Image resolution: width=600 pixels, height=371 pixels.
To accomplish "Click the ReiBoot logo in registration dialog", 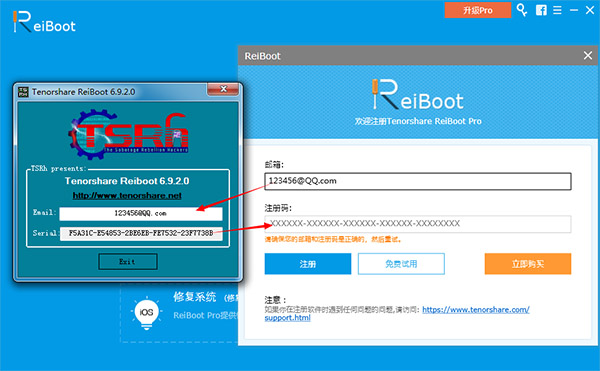I will (x=417, y=95).
